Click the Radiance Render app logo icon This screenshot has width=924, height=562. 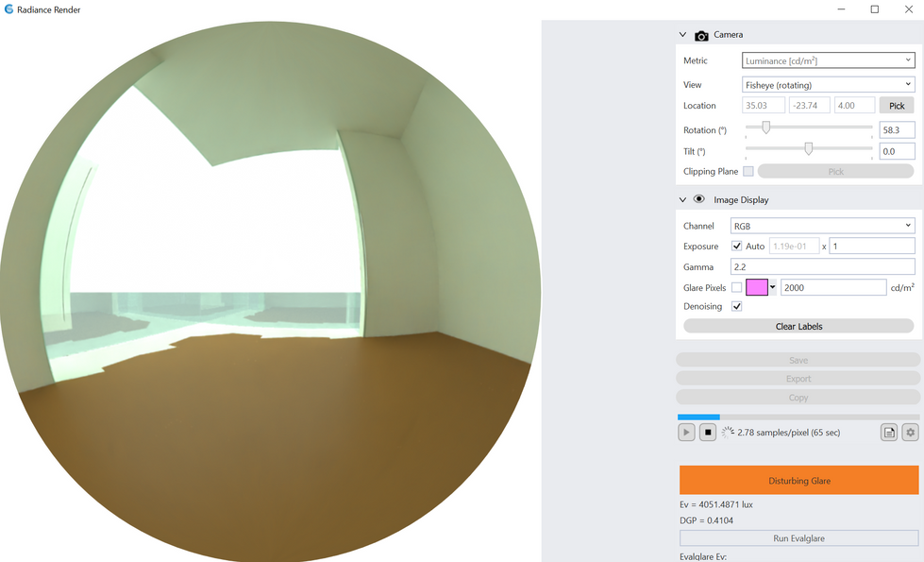(11, 9)
